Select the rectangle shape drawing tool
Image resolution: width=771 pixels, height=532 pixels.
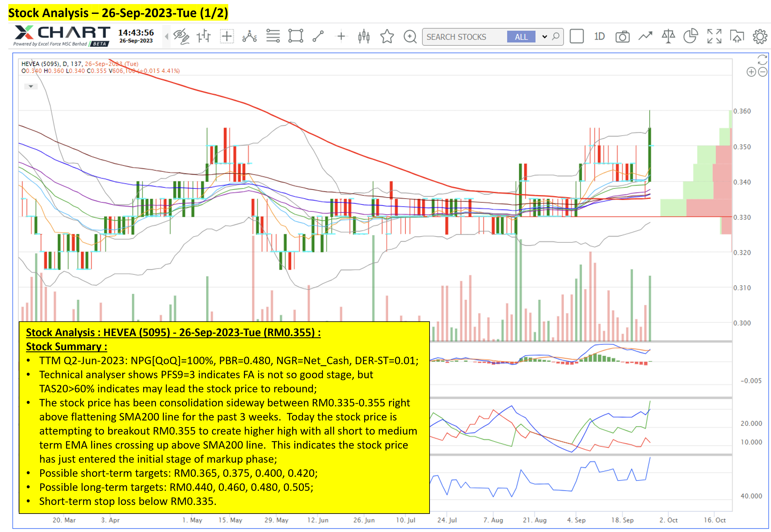(x=295, y=36)
